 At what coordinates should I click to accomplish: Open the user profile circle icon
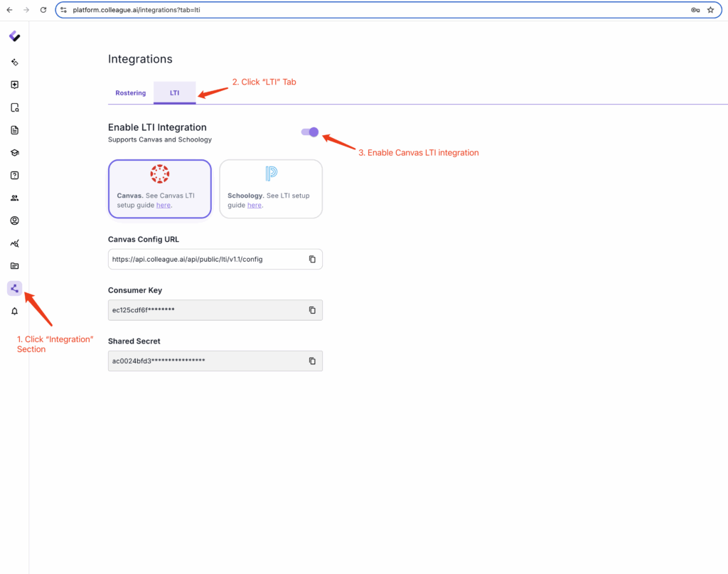pyautogui.click(x=14, y=220)
